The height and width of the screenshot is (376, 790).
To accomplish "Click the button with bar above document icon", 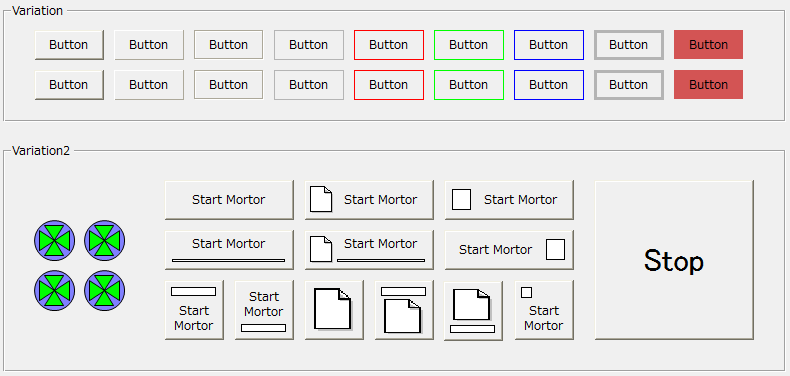I will [x=404, y=310].
